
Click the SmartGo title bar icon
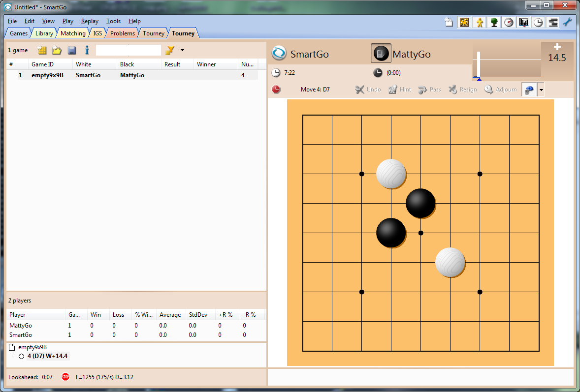click(8, 7)
